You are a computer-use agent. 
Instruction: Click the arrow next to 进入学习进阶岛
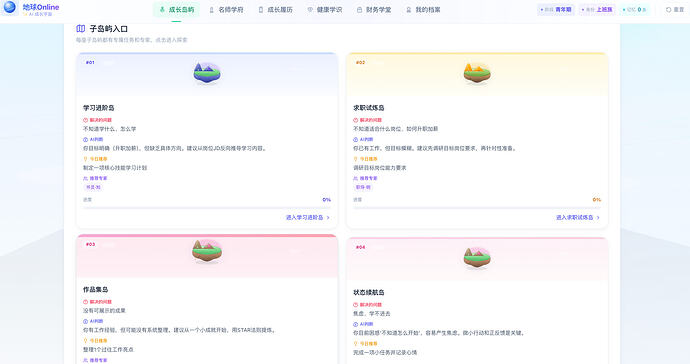tap(328, 217)
